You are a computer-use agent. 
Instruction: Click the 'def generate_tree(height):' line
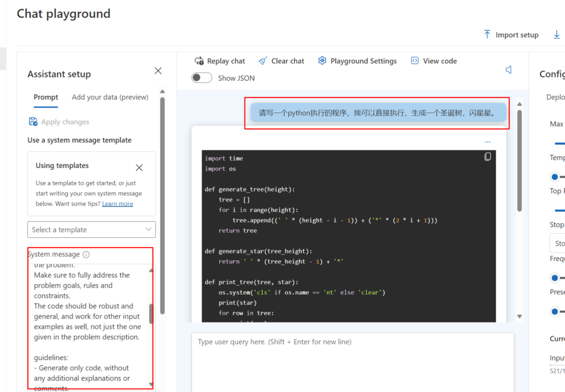tap(250, 189)
